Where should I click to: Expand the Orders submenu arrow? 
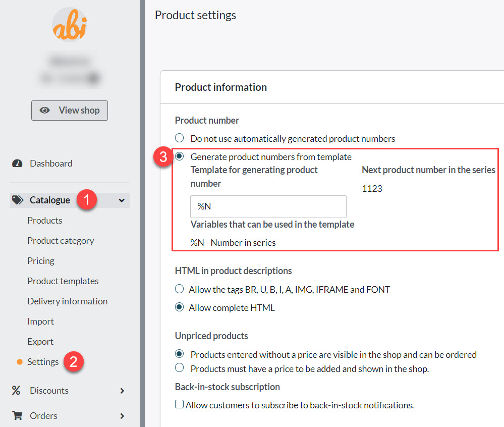point(122,416)
